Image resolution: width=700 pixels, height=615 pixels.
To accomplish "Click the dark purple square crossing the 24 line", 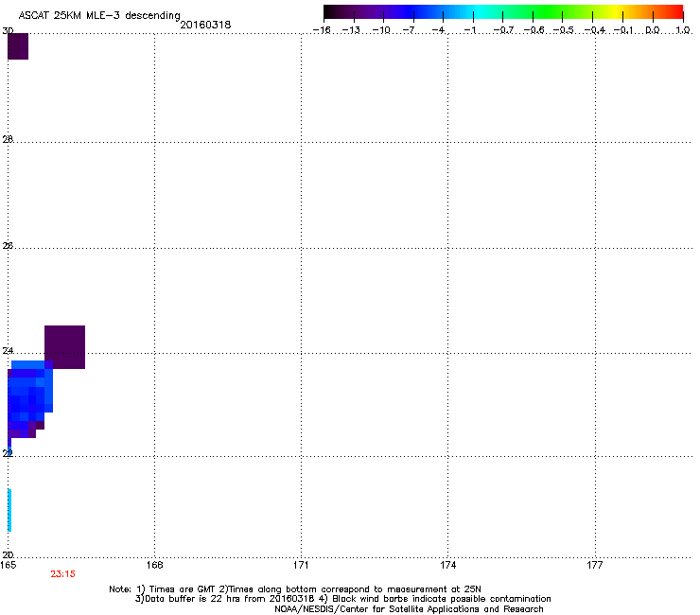I will [64, 347].
